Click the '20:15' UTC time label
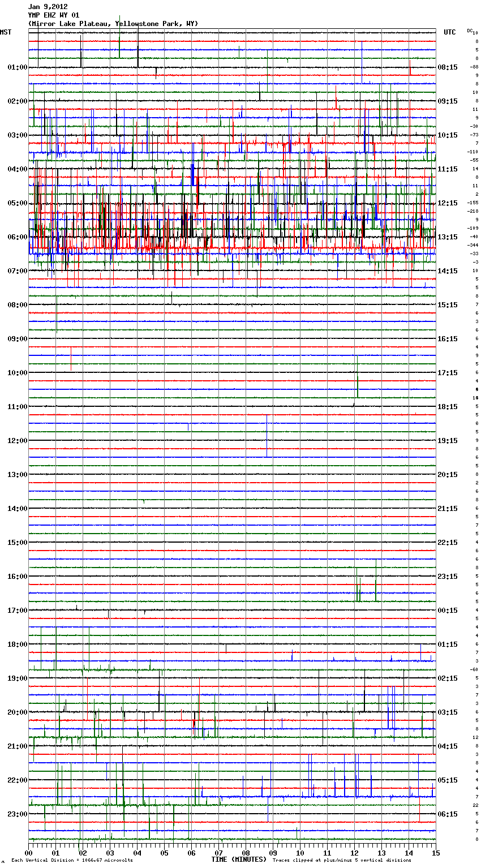 click(x=448, y=475)
